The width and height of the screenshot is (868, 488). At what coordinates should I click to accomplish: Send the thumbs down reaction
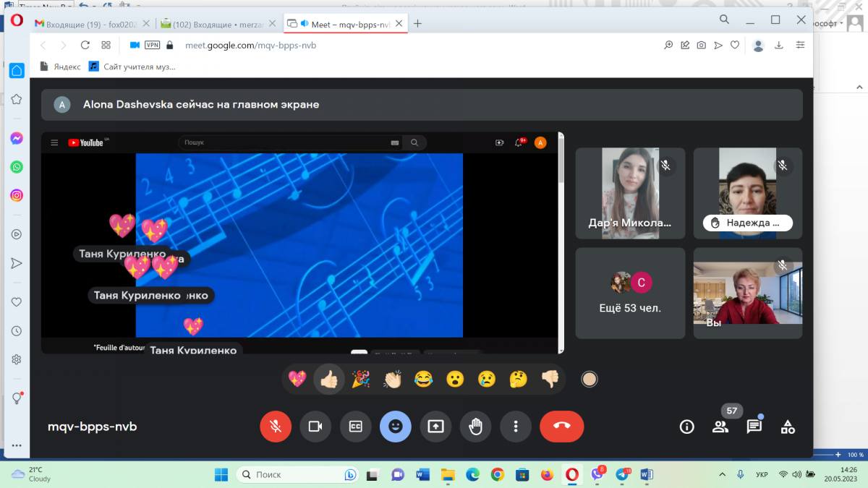(550, 379)
